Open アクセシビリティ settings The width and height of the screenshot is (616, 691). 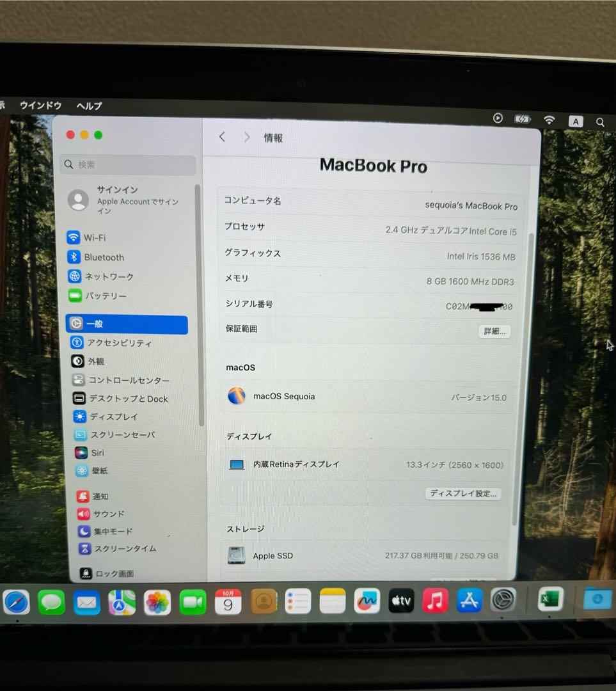pos(119,342)
